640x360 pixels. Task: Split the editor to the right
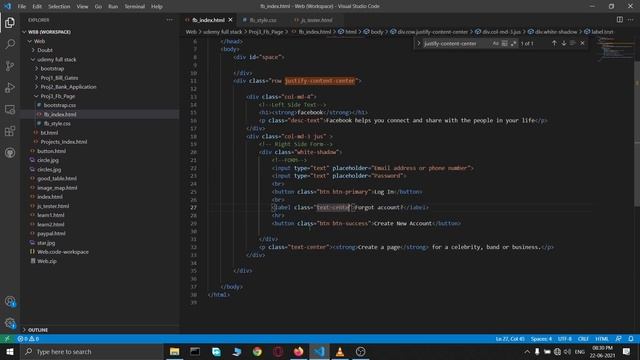(x=620, y=20)
